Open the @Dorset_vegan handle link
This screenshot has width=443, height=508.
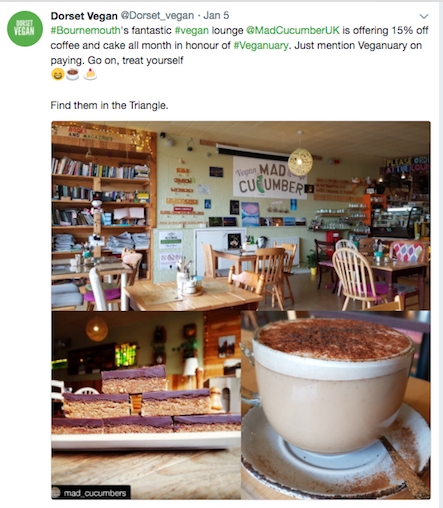(x=157, y=16)
